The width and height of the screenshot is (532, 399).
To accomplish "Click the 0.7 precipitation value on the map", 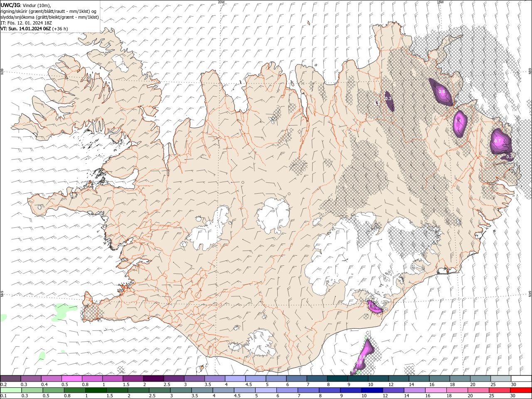I will coord(498,141).
